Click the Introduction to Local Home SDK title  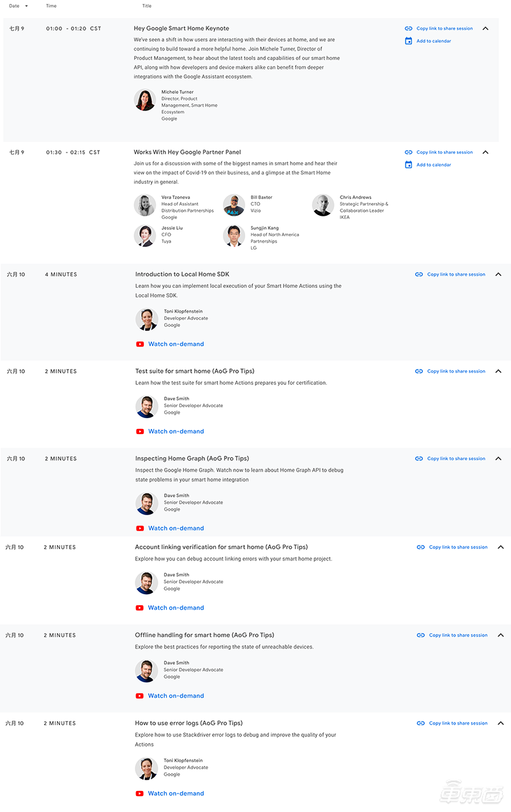182,274
